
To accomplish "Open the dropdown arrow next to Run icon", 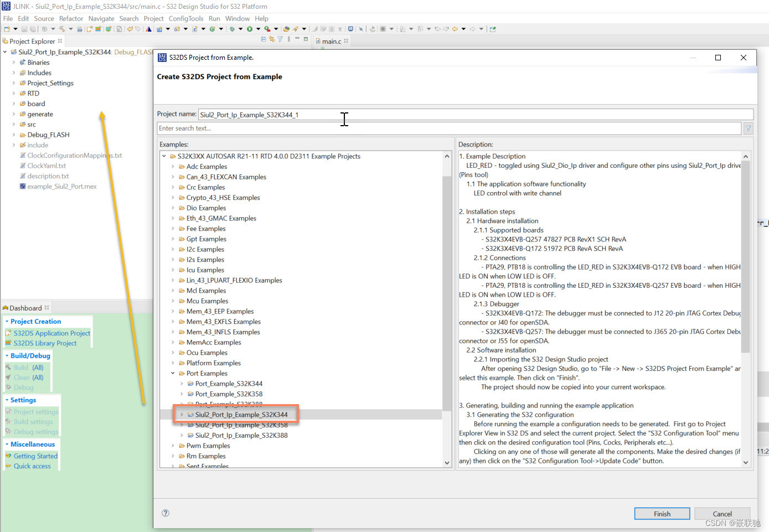I will (258, 29).
